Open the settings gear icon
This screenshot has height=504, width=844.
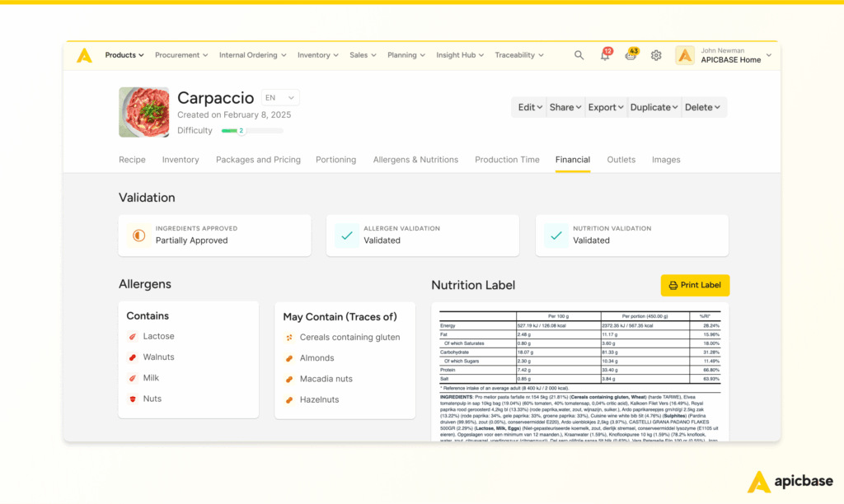656,55
